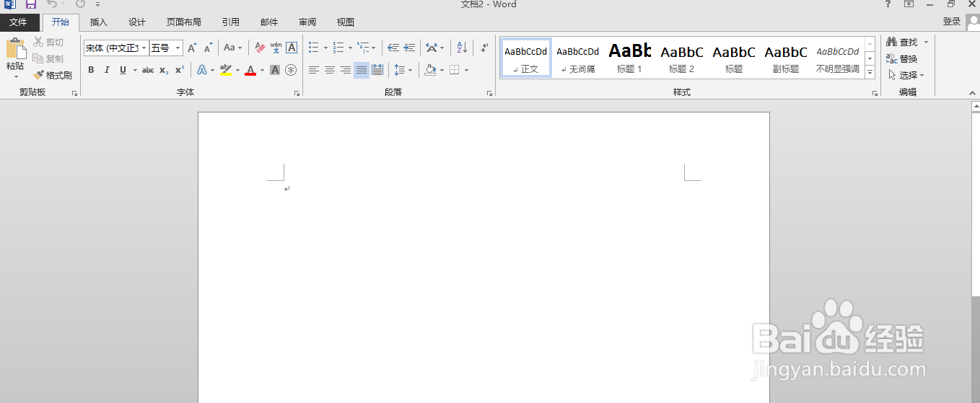Toggle Italic formatting

[107, 70]
